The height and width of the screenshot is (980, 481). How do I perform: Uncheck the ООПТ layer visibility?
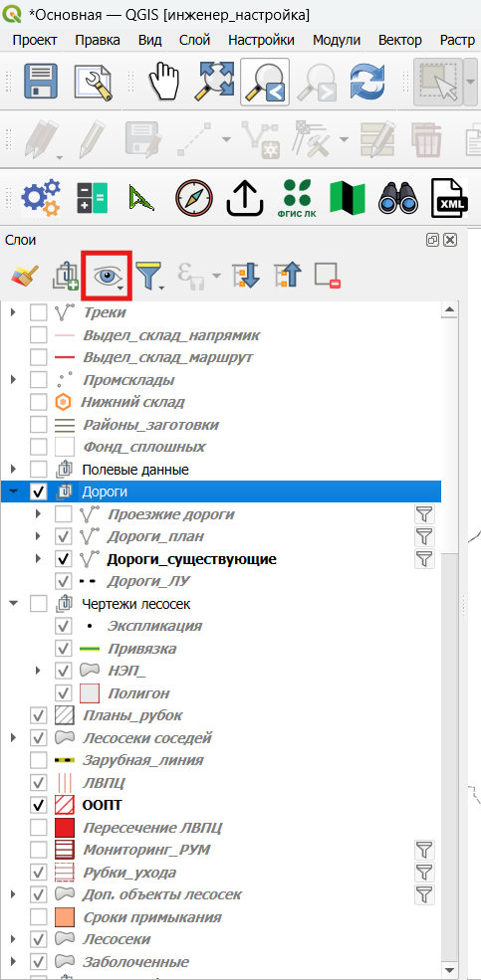coord(38,804)
